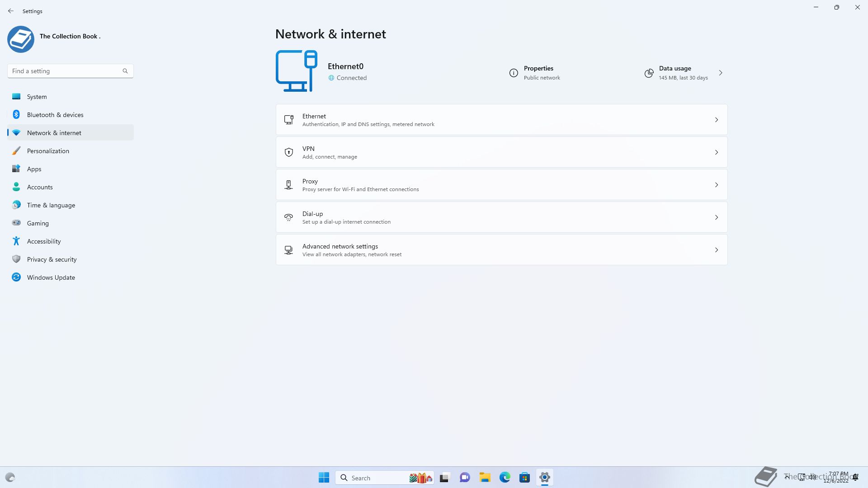868x488 pixels.
Task: Click the Settings gear on taskbar
Action: [x=545, y=478]
